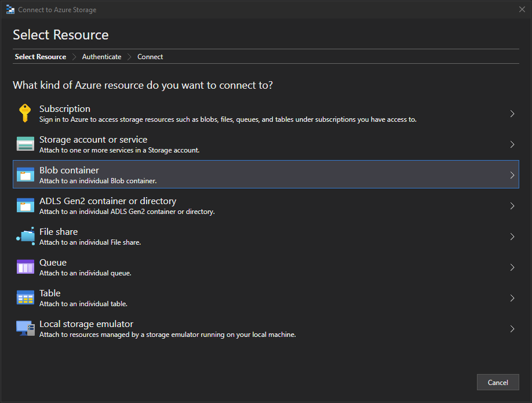Click 'Attach to an individual Blob container.' text
The height and width of the screenshot is (403, 532).
[98, 181]
